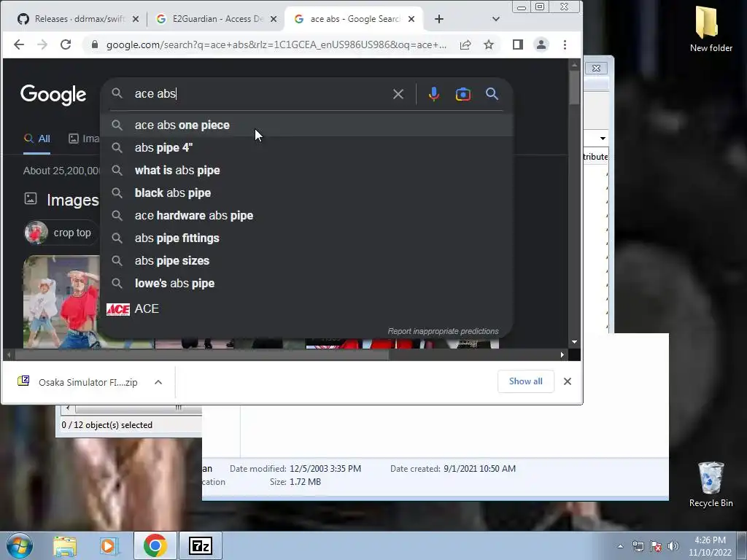Reload the page with the refresh icon
747x560 pixels.
pyautogui.click(x=66, y=44)
